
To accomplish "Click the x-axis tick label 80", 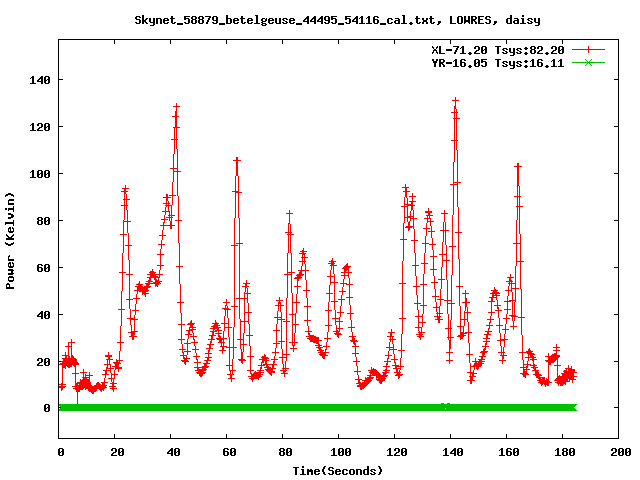I will tap(285, 452).
